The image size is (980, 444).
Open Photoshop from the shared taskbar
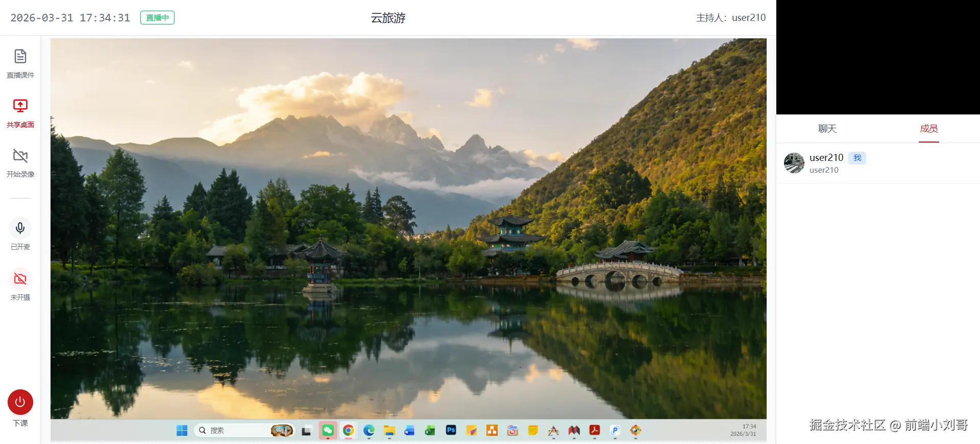[x=451, y=430]
